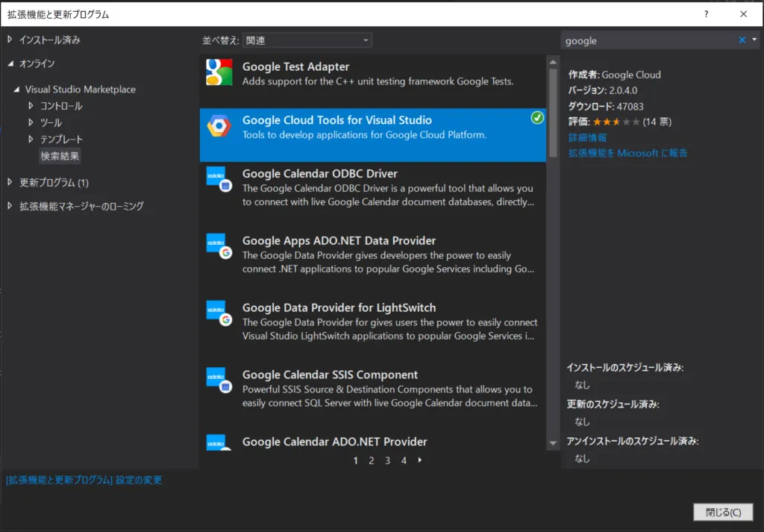Open the search box options dropdown arrow
764x532 pixels.
pos(754,40)
